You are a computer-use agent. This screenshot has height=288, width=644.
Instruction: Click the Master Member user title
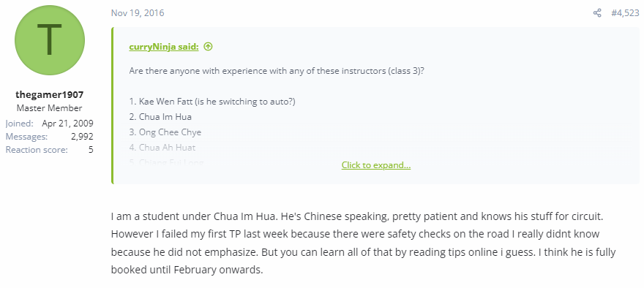(49, 108)
